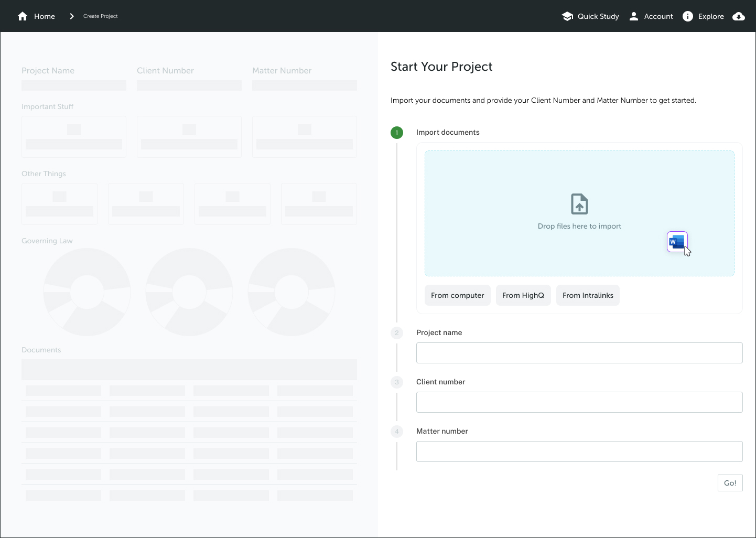Click the file upload icon in the drop zone

coord(579,204)
